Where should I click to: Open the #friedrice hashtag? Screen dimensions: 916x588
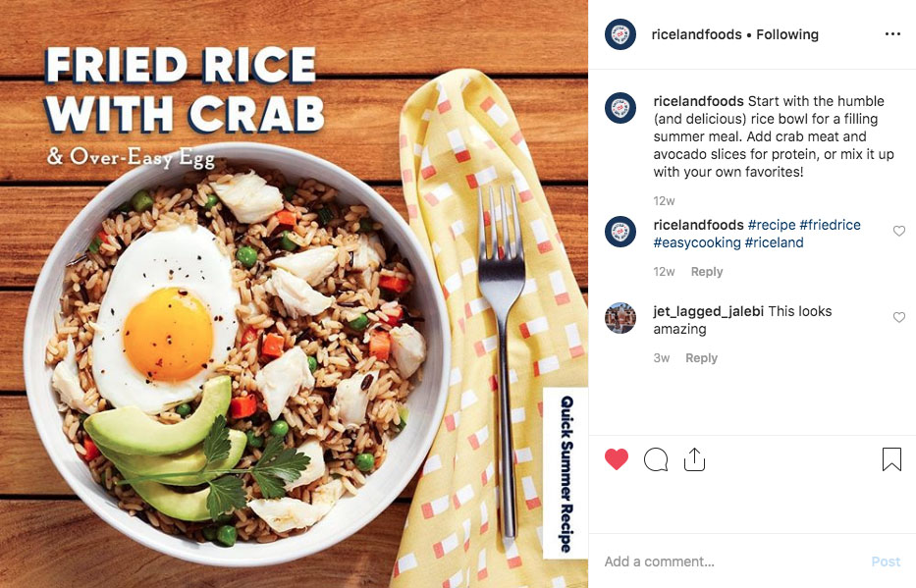[830, 225]
